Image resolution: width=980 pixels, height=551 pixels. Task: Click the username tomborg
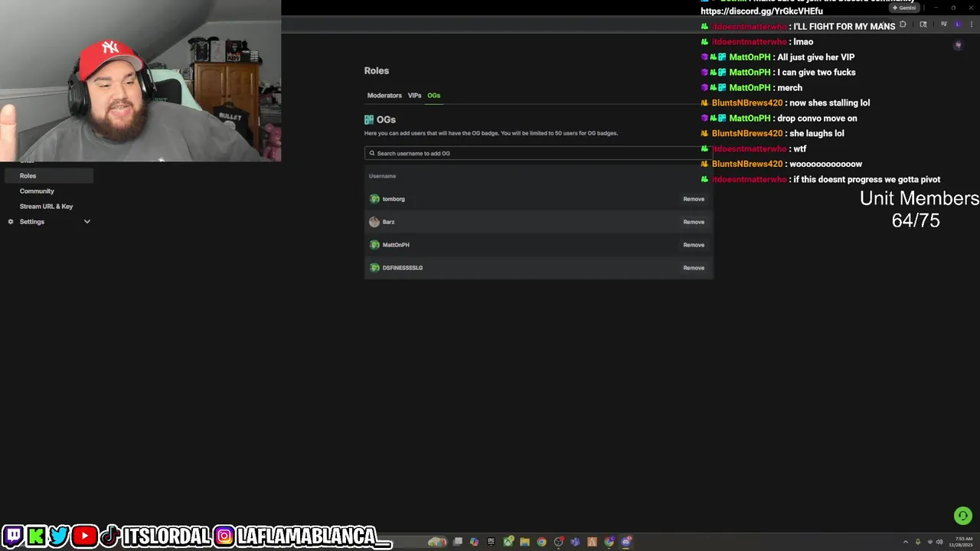[x=394, y=199]
